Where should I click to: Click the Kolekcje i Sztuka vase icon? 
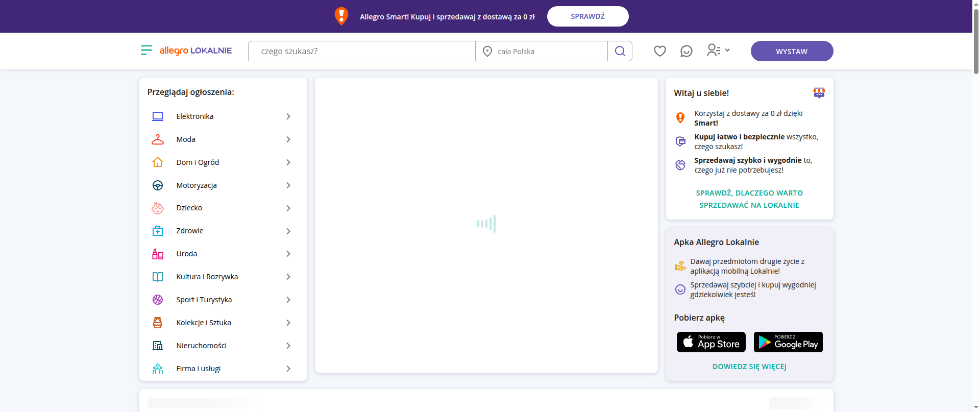click(x=158, y=323)
